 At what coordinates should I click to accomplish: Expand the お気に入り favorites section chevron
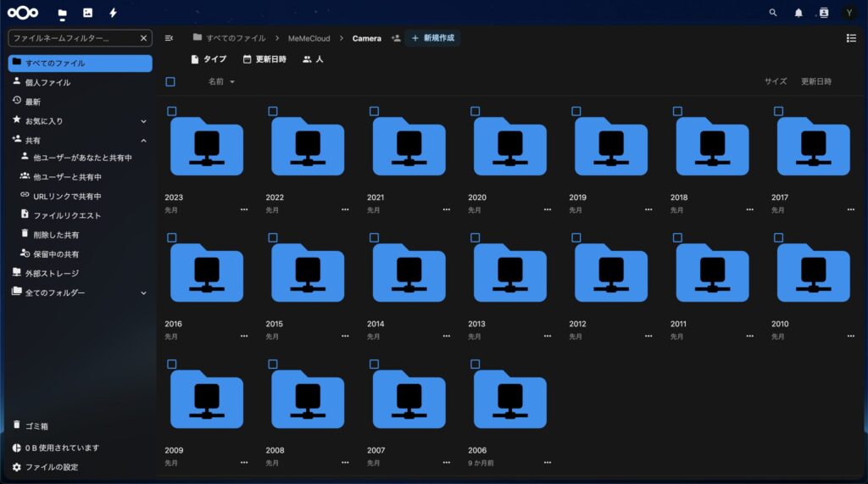143,121
